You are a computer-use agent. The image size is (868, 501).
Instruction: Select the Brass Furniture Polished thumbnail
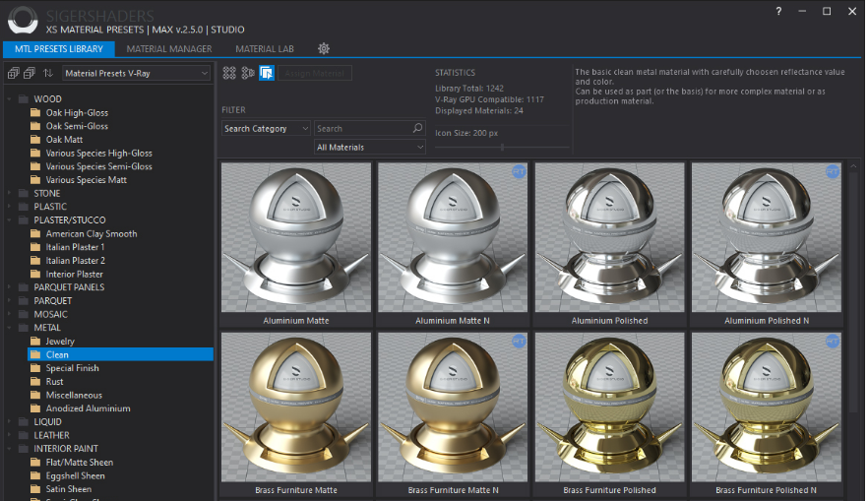609,407
